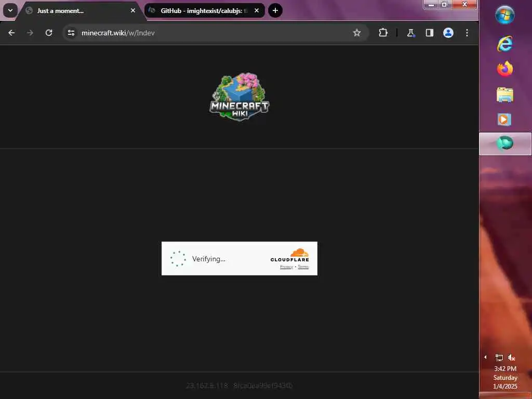Open Chrome Labs flask icon

[x=411, y=33]
